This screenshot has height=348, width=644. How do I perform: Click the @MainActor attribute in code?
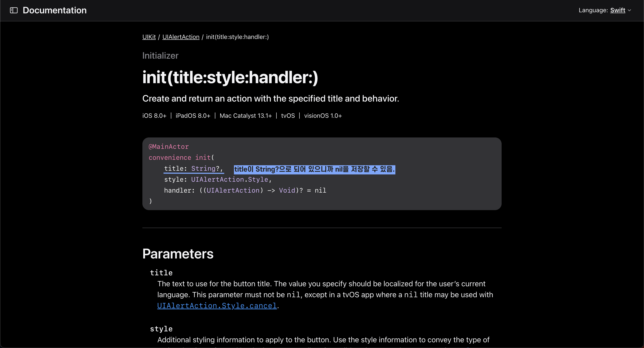pyautogui.click(x=169, y=147)
